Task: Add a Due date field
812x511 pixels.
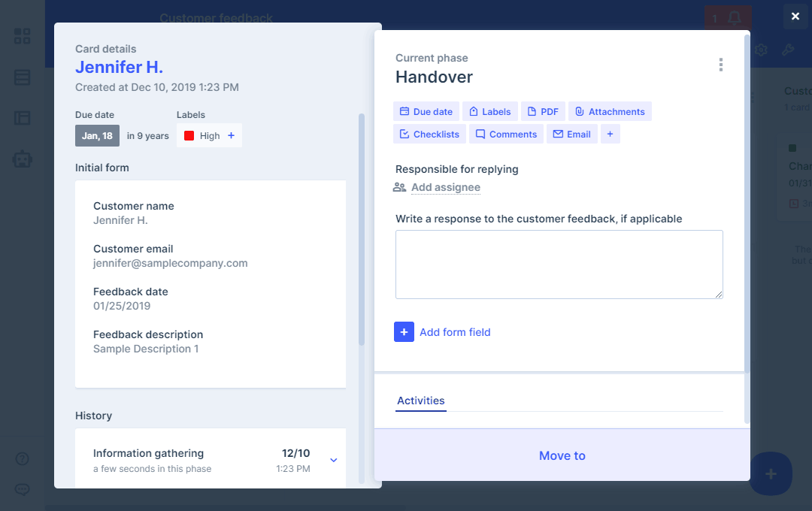Action: point(426,112)
